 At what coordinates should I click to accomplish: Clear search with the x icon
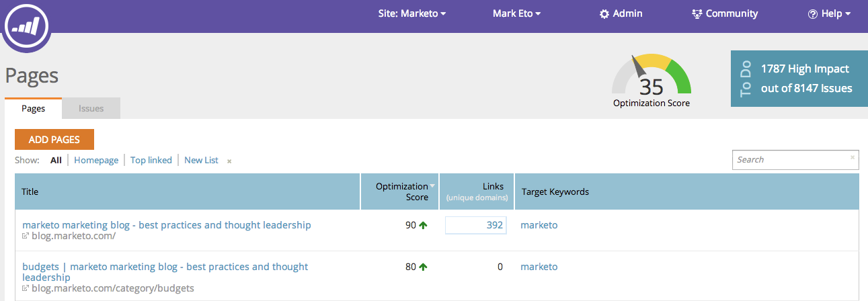click(853, 157)
